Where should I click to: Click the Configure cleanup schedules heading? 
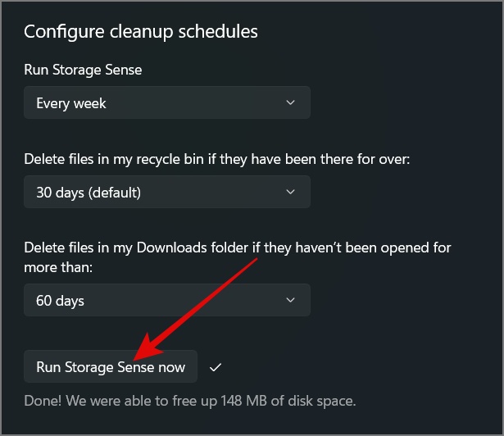coord(140,32)
